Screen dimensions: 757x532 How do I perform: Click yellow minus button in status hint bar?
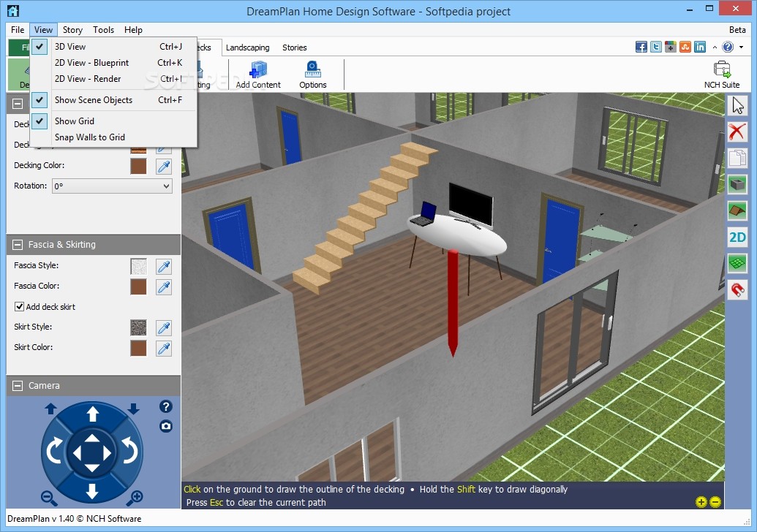click(715, 502)
